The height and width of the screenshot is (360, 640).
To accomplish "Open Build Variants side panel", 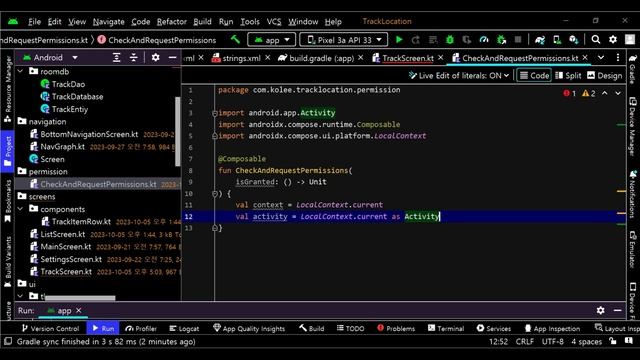I will [x=8, y=262].
